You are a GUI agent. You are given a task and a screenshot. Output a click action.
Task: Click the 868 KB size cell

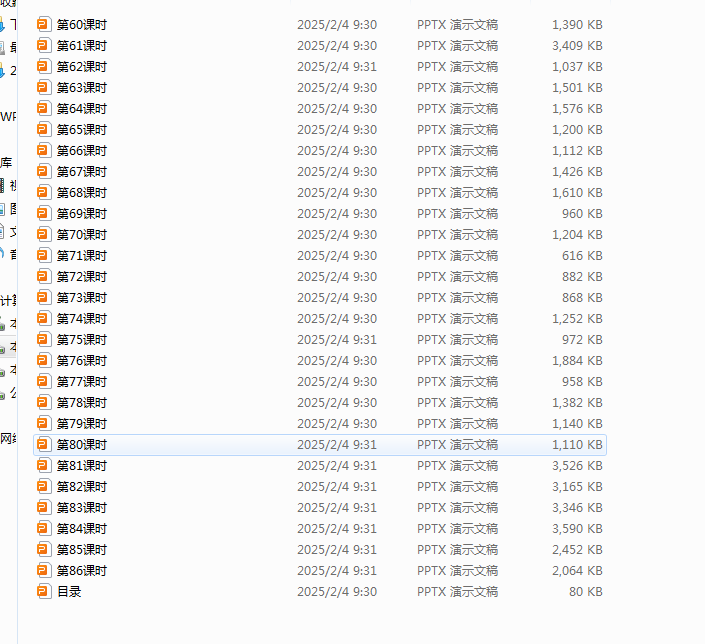(x=582, y=297)
